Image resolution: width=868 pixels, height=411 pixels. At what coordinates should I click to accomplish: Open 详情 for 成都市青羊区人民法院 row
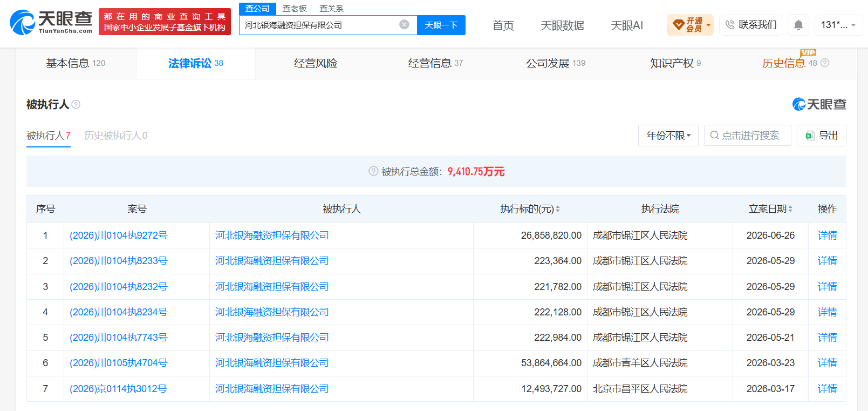(827, 363)
